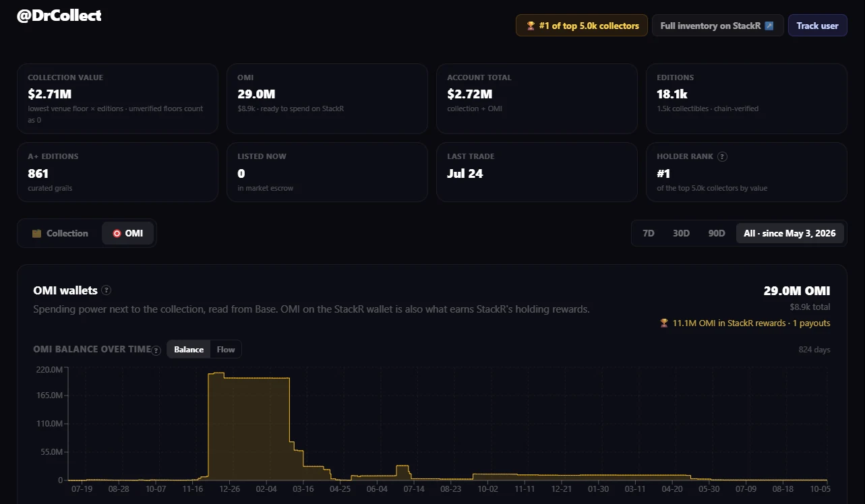Set the time range to 90D

(717, 233)
